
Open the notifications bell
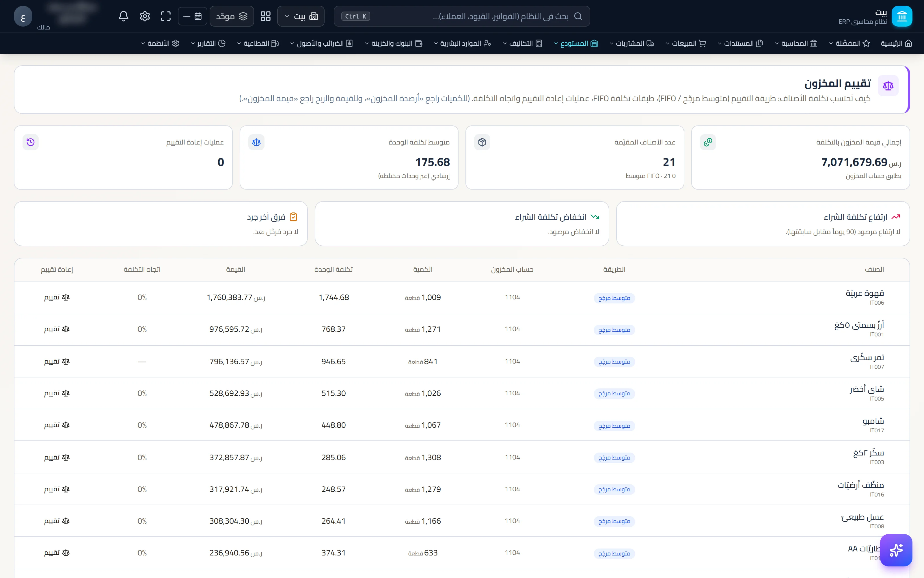(123, 16)
